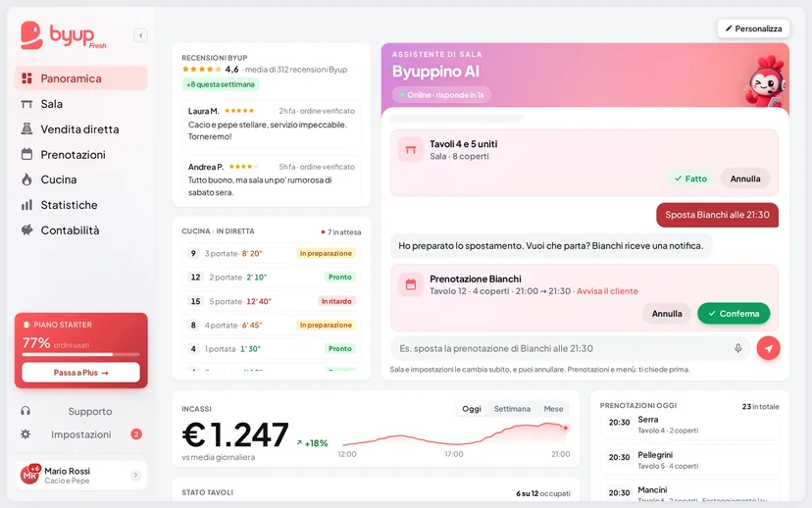This screenshot has width=812, height=508.
Task: Click the red send message button
Action: [x=769, y=348]
